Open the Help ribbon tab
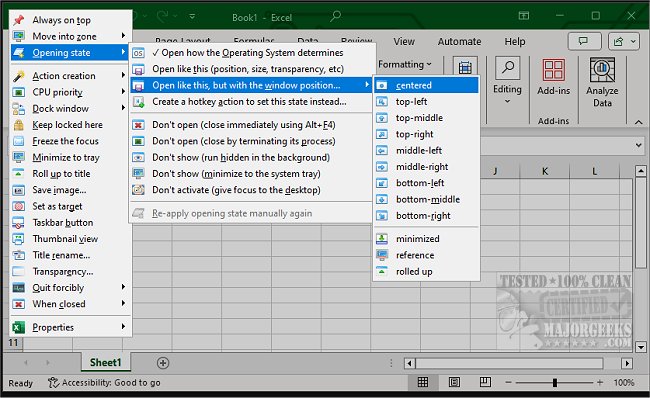Screen dimensions: 650x398 click(x=515, y=41)
